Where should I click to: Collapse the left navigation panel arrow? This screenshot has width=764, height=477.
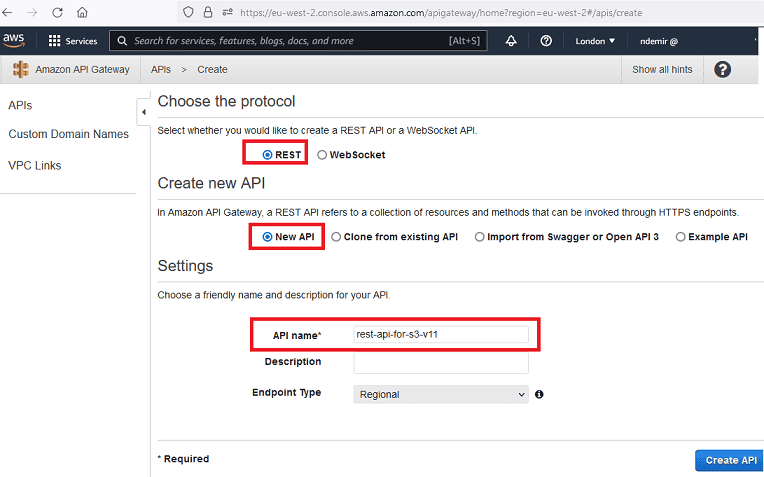(142, 112)
